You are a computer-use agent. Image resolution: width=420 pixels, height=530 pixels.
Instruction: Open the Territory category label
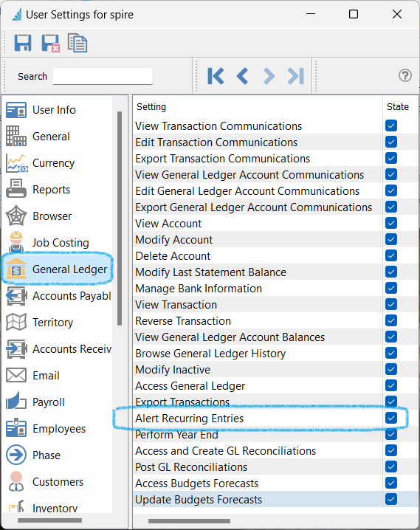52,323
